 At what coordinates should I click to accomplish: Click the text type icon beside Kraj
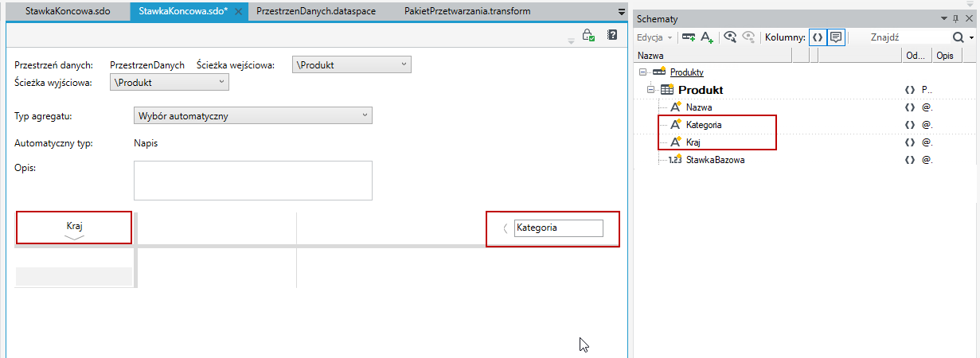[x=676, y=142]
